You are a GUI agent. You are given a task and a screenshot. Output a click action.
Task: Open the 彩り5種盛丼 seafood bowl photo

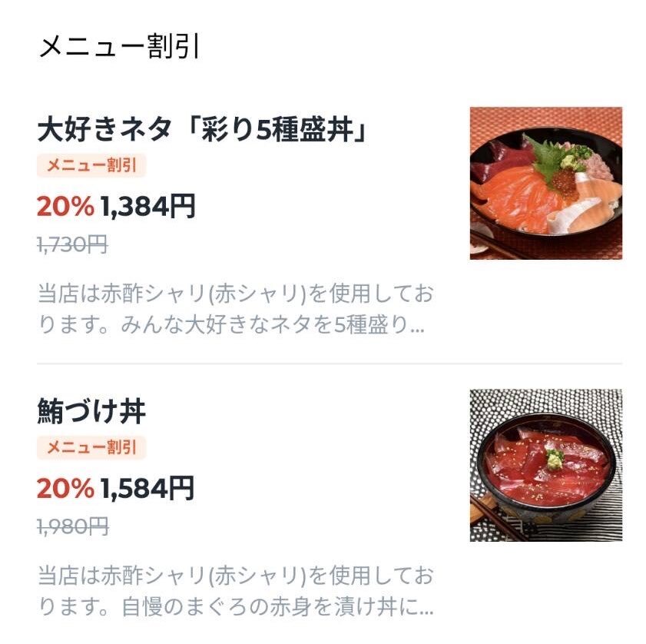click(x=545, y=183)
